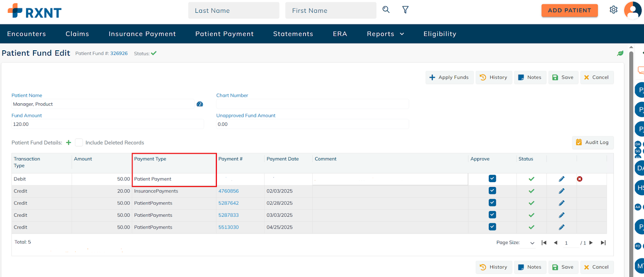
Task: Open the Insurance Payment tab
Action: [x=142, y=34]
